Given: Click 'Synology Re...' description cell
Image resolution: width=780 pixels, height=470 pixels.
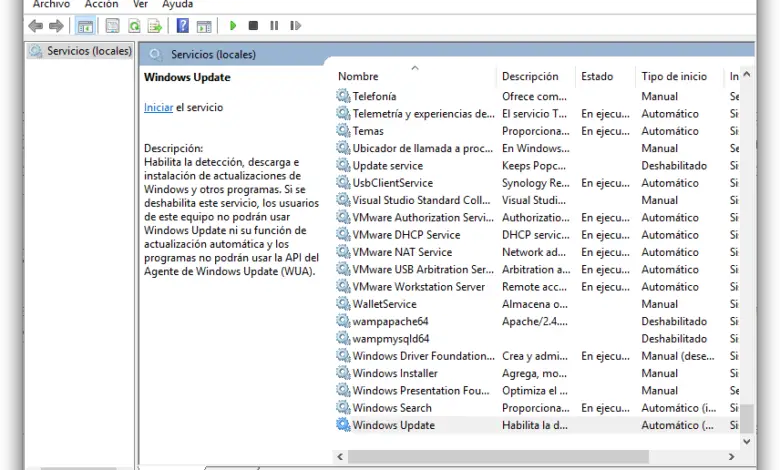Looking at the screenshot, I should [536, 183].
